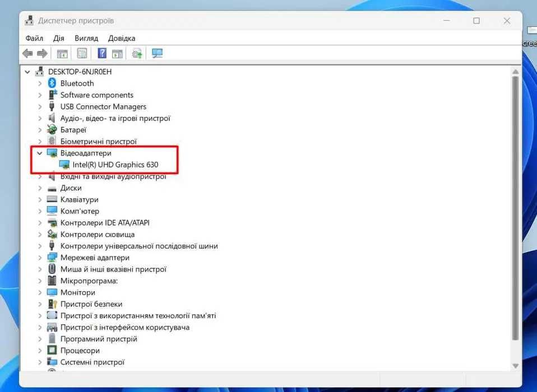Expand the Процесори category
The width and height of the screenshot is (537, 392).
click(40, 351)
